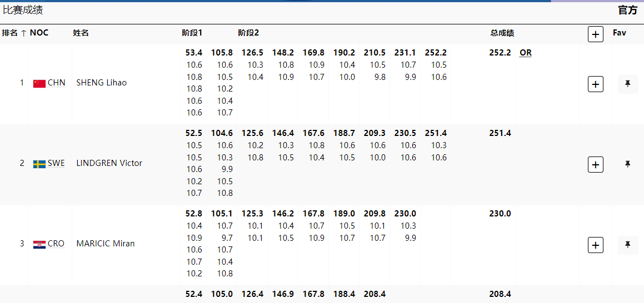Open the CHN country code link

click(56, 83)
